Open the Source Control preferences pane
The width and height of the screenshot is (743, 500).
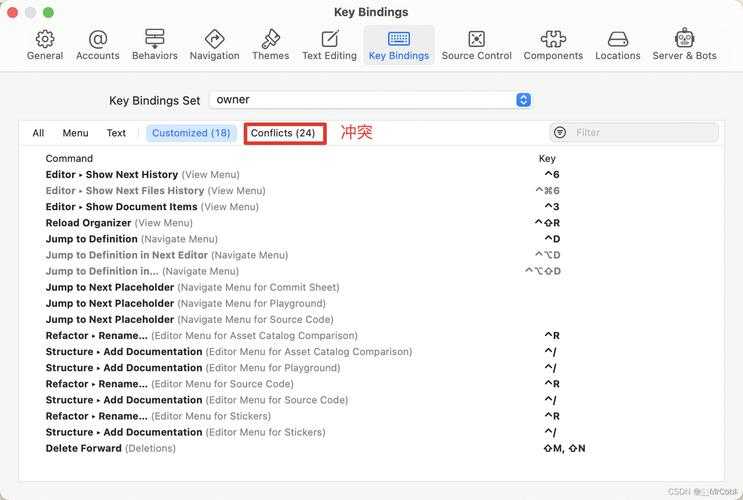click(x=476, y=45)
